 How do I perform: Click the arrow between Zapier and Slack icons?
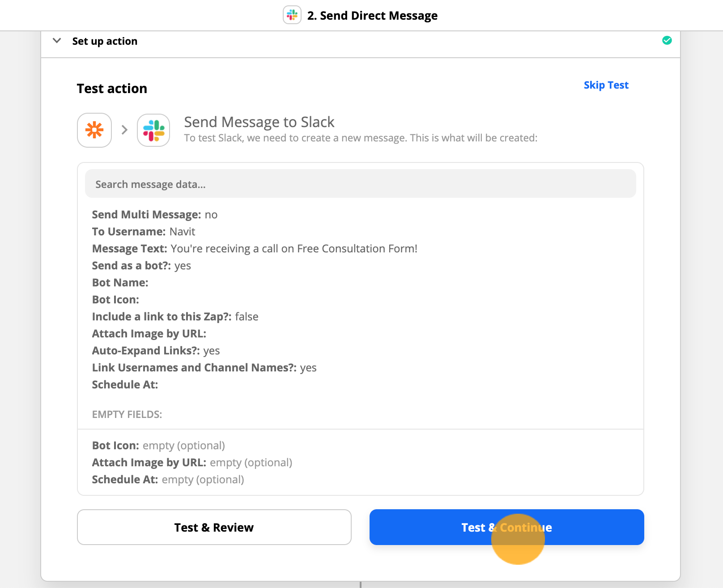tap(124, 130)
